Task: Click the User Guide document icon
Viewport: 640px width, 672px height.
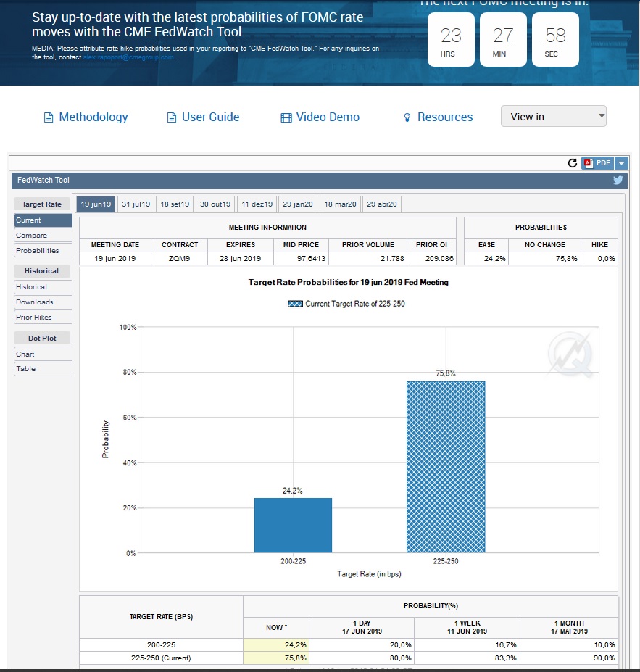Action: (172, 117)
